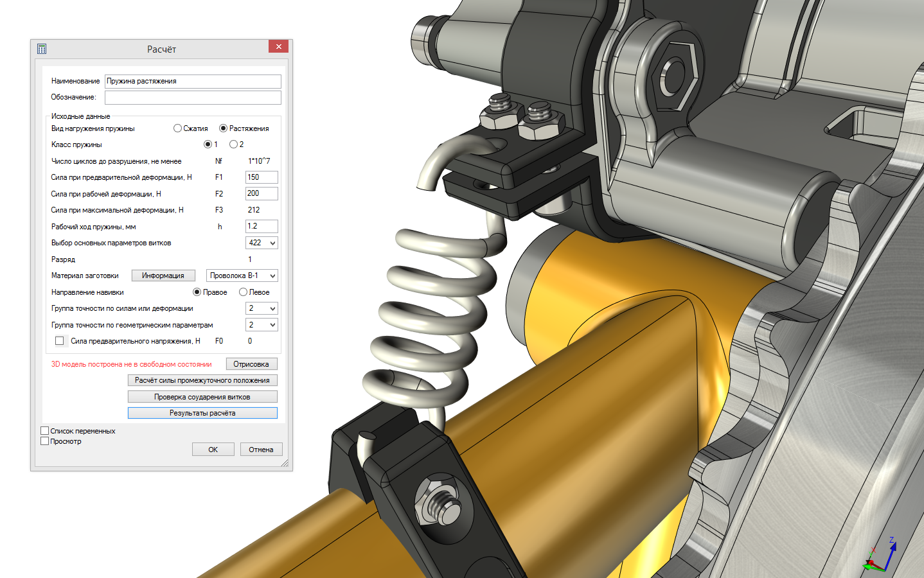The image size is (924, 578).
Task: Click the Информация button
Action: pyautogui.click(x=163, y=276)
